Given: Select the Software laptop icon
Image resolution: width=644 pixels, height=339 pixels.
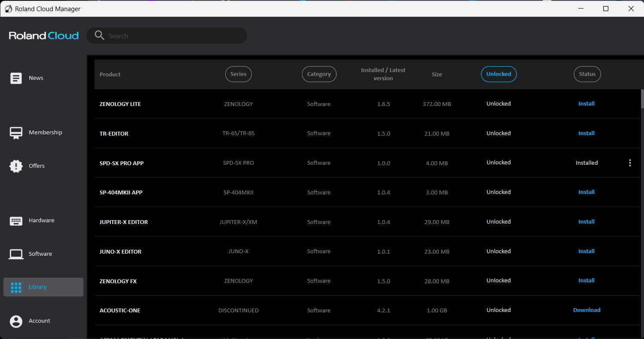Looking at the screenshot, I should (16, 254).
